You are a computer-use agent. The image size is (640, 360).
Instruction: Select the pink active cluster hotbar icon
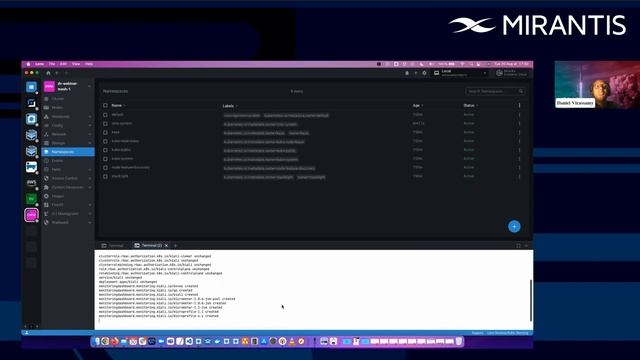31,215
